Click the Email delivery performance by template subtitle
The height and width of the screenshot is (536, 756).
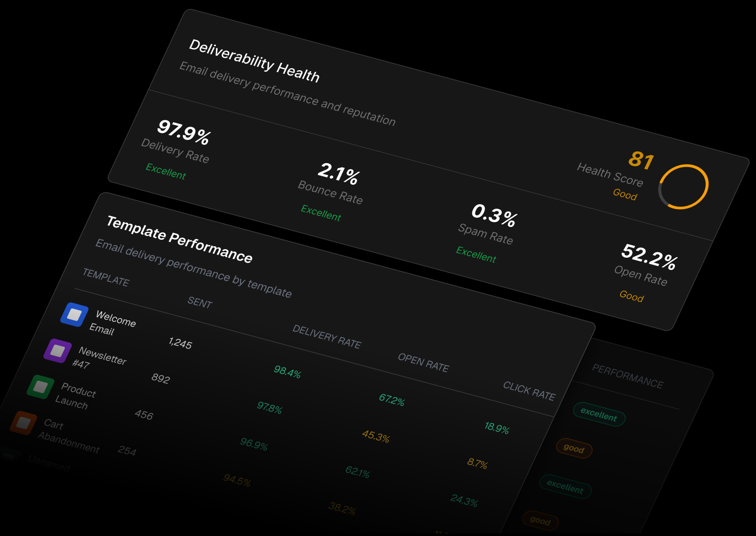coord(194,268)
